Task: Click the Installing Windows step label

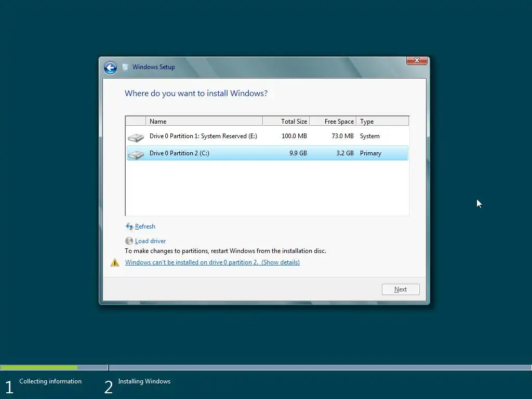Action: (x=144, y=381)
